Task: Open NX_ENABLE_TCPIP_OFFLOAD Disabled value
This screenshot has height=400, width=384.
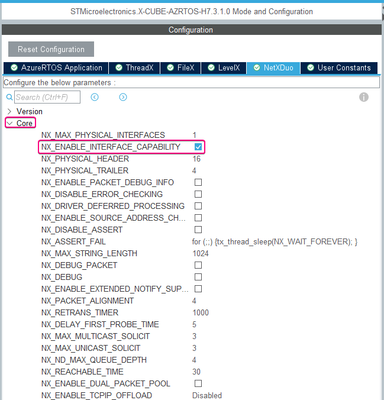Action: coord(207,395)
